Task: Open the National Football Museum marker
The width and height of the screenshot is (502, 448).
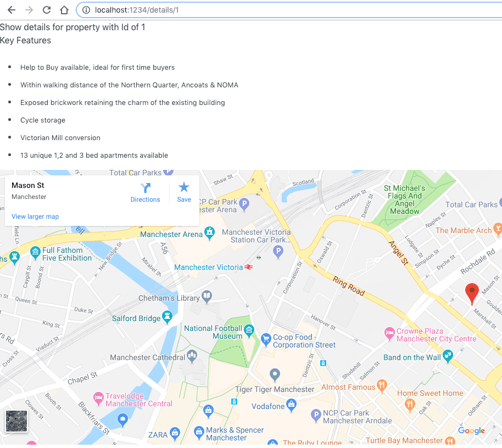Action: (x=249, y=330)
